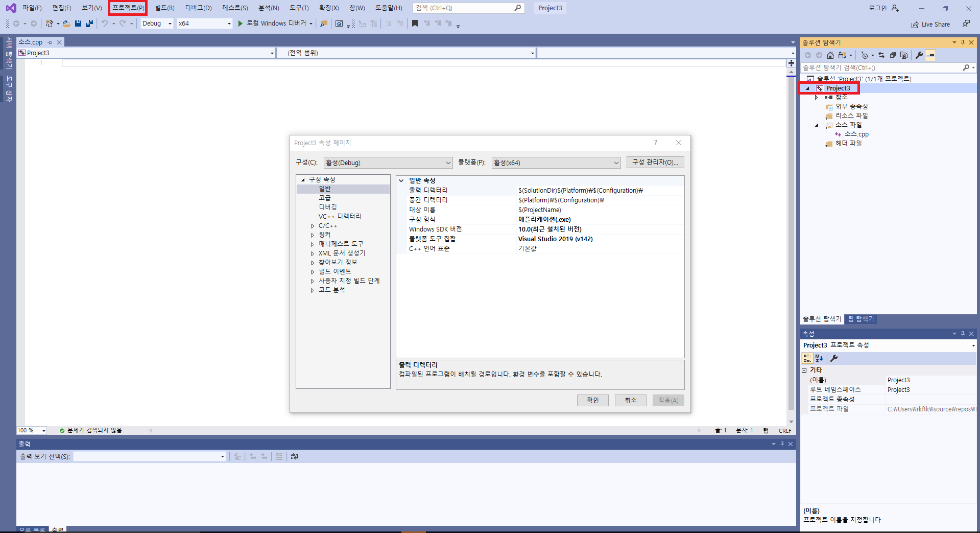Expand the 매니페스트 도구 node
Image resolution: width=980 pixels, height=533 pixels.
click(x=313, y=244)
